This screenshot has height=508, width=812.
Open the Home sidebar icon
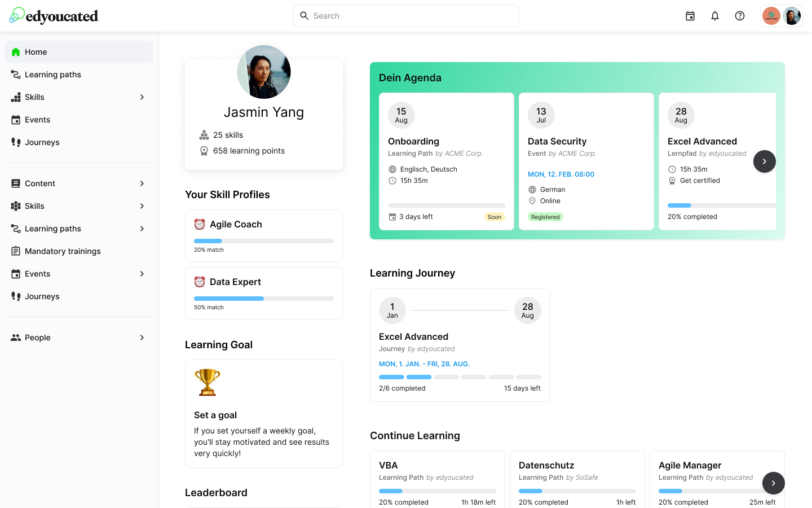pos(16,51)
